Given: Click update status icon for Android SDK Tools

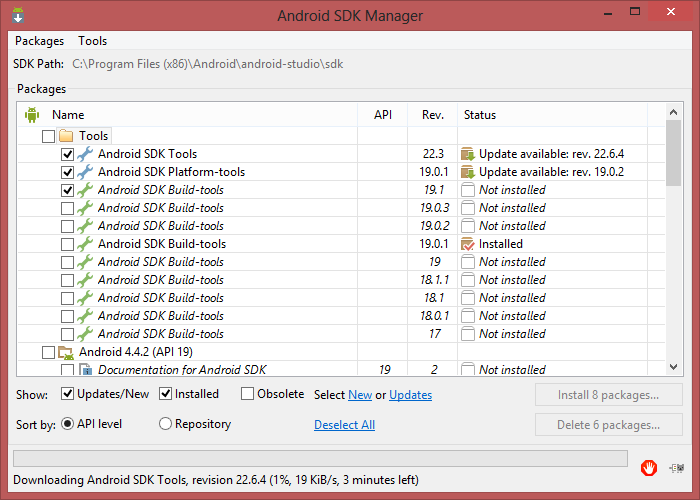Looking at the screenshot, I should (467, 154).
